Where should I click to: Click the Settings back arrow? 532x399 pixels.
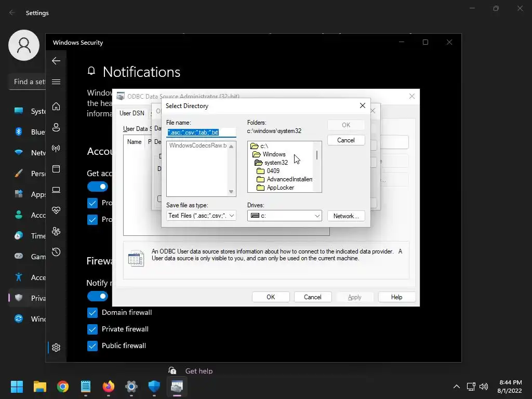(x=12, y=12)
